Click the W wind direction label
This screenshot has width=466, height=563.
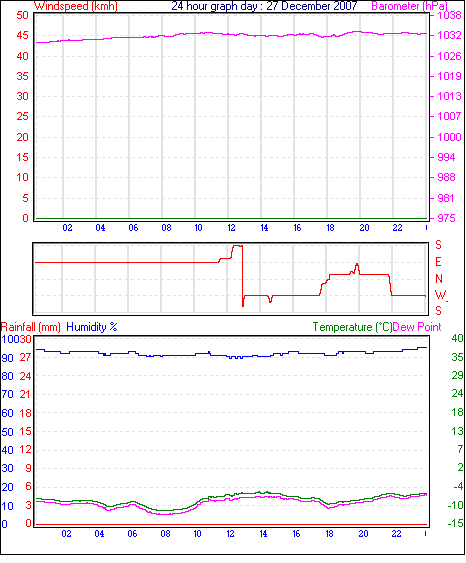[x=440, y=295]
